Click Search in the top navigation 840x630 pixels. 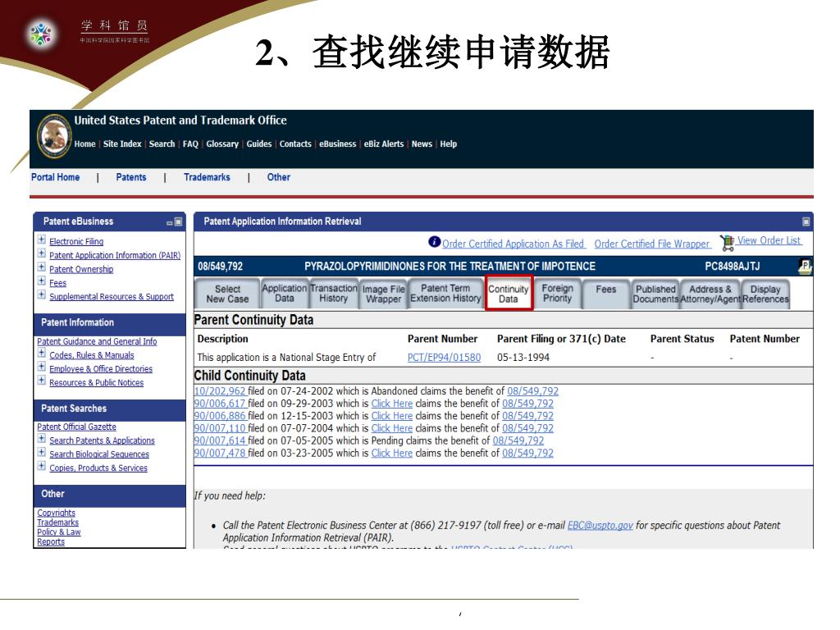click(x=162, y=144)
